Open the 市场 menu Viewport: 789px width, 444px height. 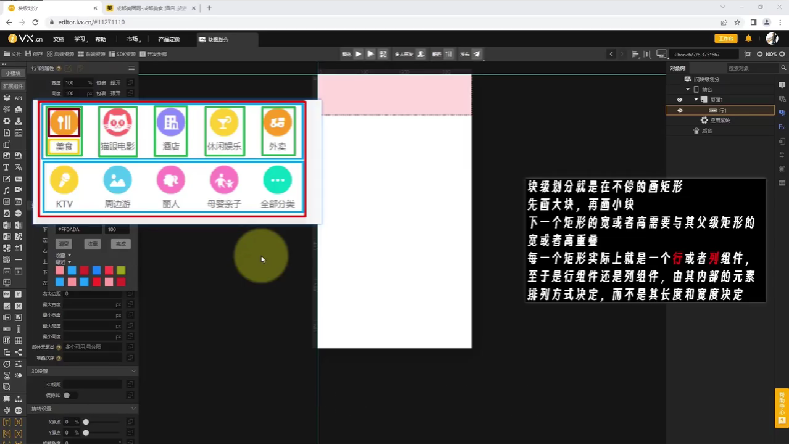point(133,39)
